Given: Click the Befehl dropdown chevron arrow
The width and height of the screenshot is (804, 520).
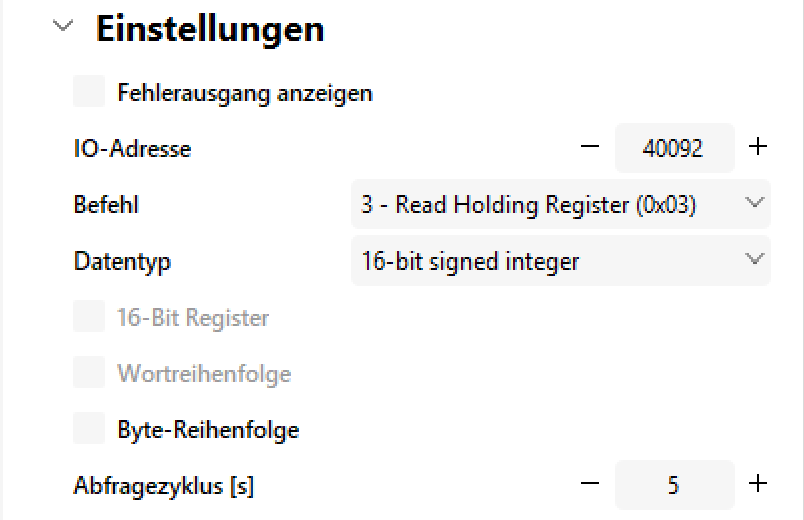Looking at the screenshot, I should coord(754,204).
